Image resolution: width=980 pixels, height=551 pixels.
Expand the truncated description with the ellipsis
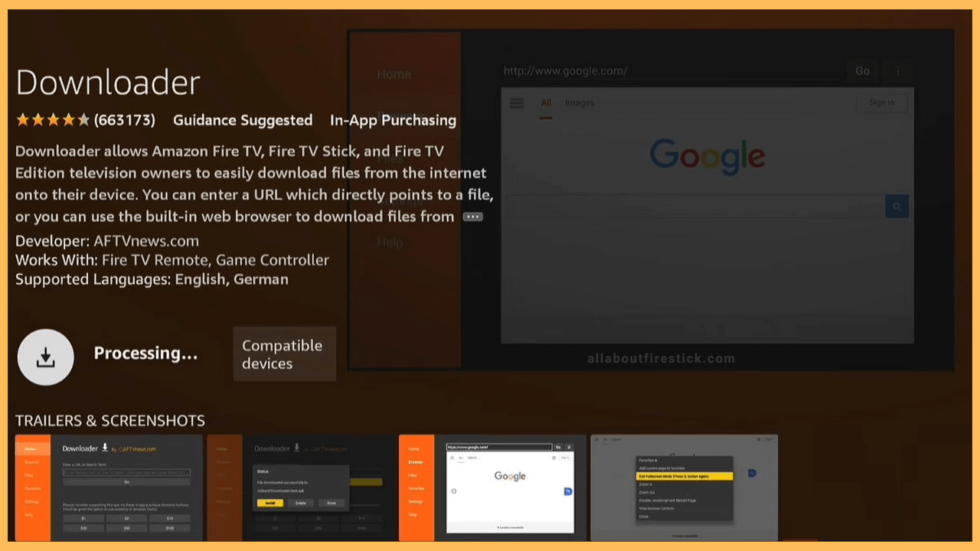coord(472,217)
